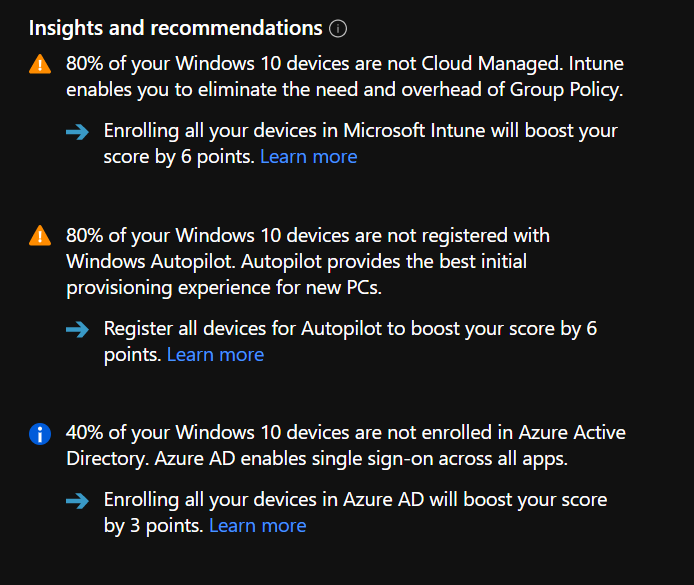Select the 'not registered with Windows Autopilot' sentence
The width and height of the screenshot is (694, 585).
308,236
